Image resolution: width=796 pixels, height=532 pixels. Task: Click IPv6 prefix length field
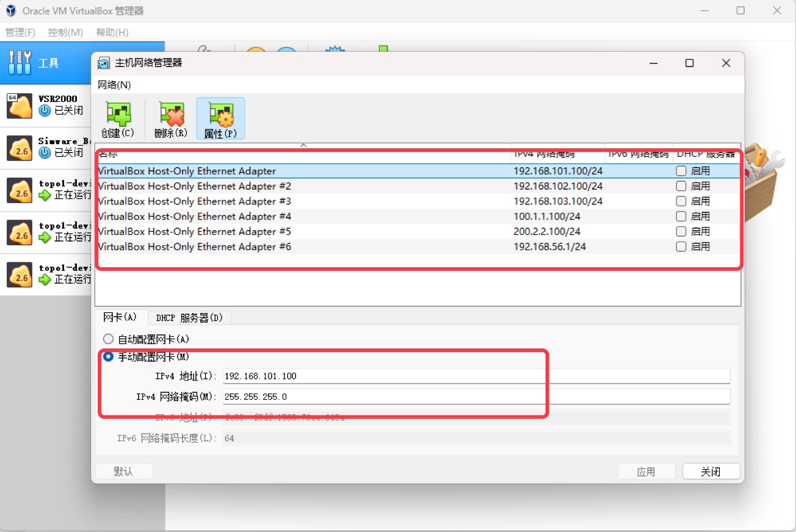pos(477,438)
